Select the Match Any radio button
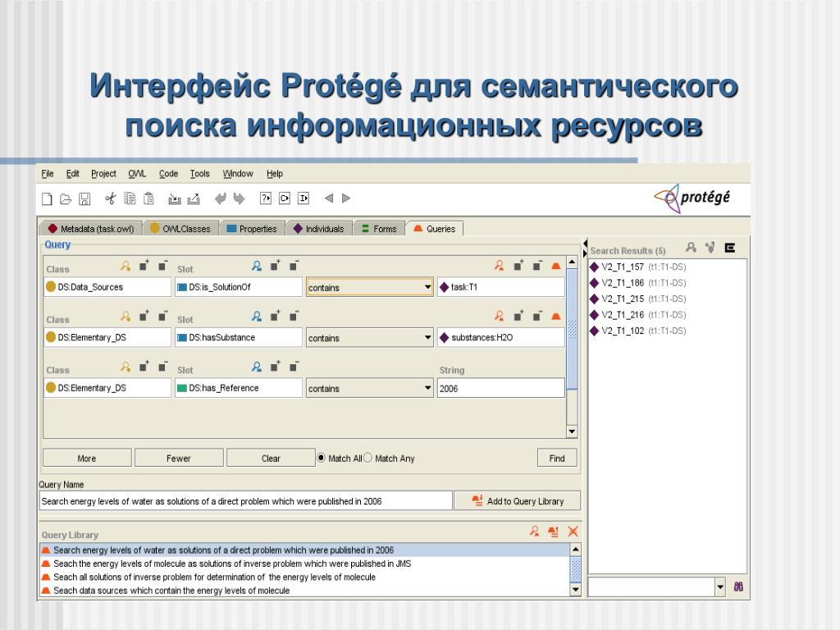 point(367,458)
